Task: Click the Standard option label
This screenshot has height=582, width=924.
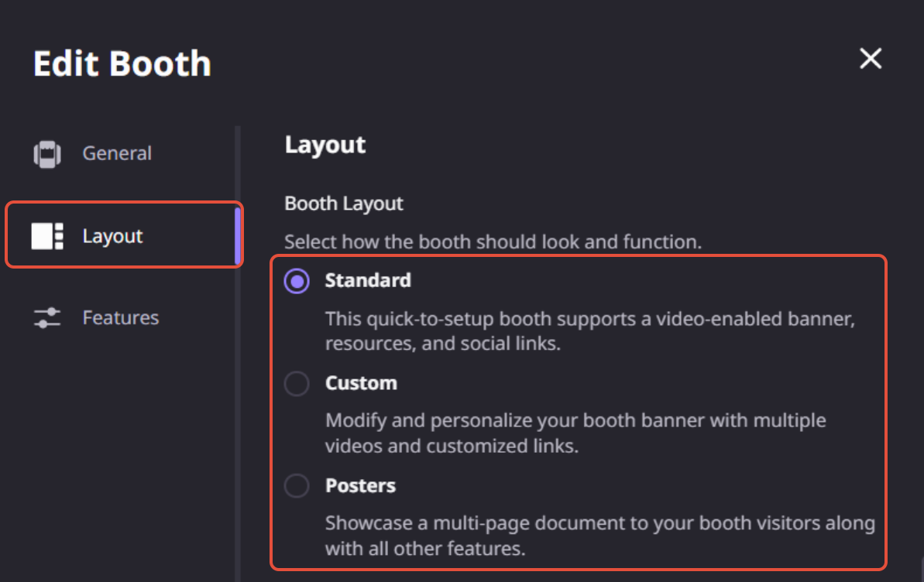Action: [x=368, y=280]
